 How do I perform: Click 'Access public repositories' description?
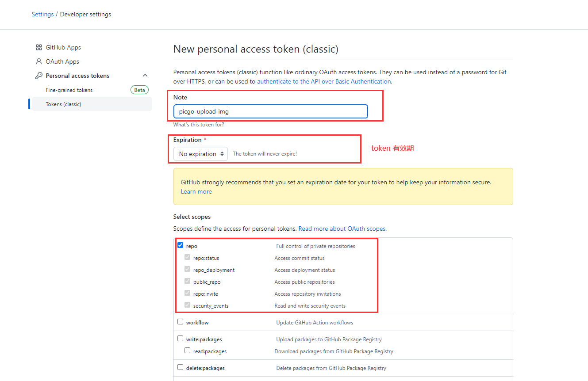coord(304,282)
